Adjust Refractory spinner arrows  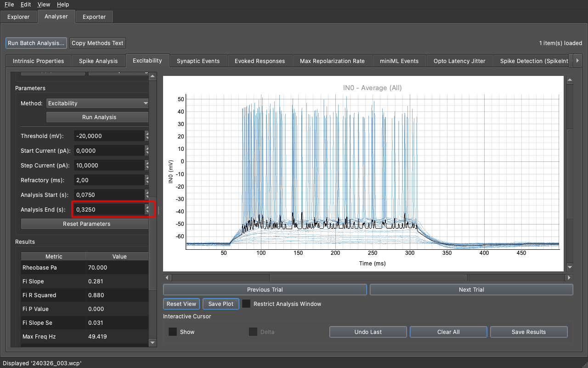pos(147,180)
